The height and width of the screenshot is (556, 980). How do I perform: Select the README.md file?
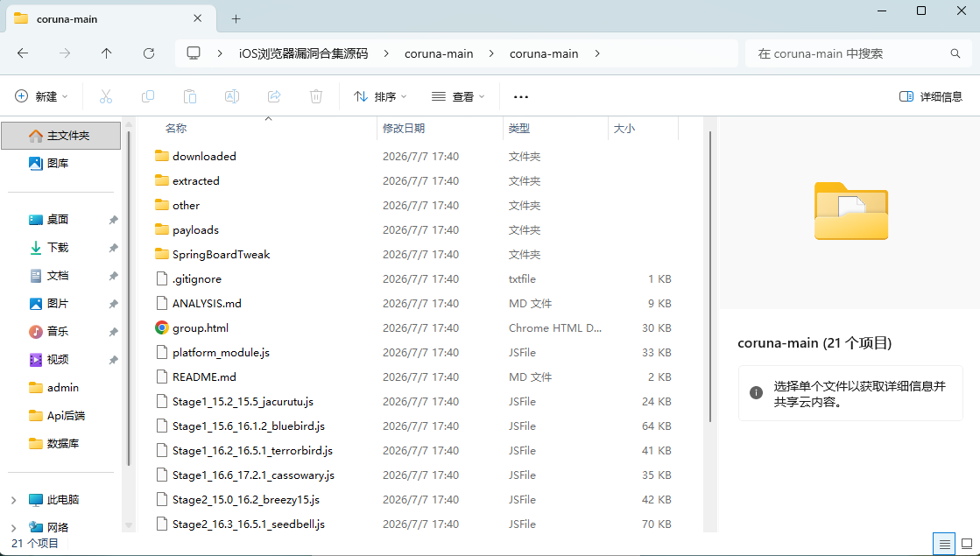pos(204,377)
